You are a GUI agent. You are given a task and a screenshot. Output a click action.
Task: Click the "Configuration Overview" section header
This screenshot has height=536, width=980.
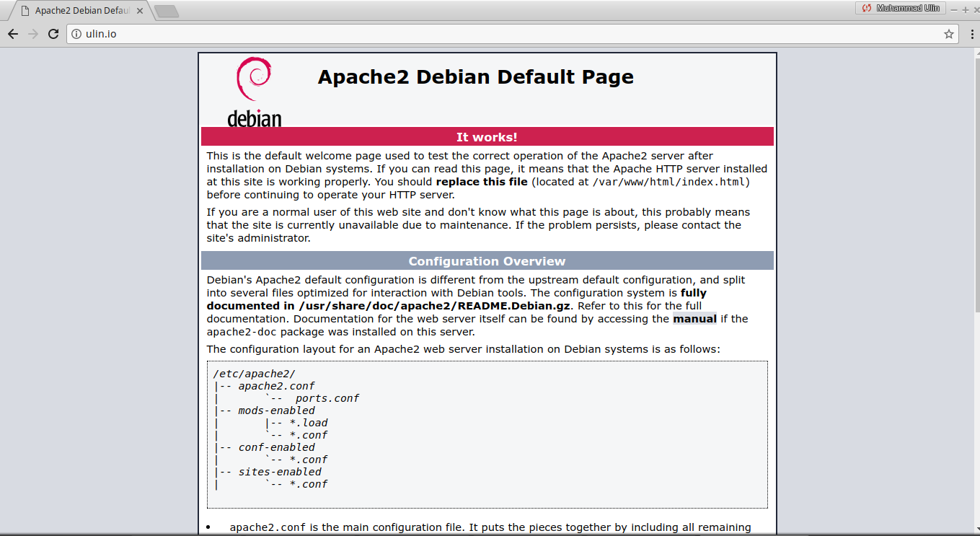pyautogui.click(x=487, y=261)
